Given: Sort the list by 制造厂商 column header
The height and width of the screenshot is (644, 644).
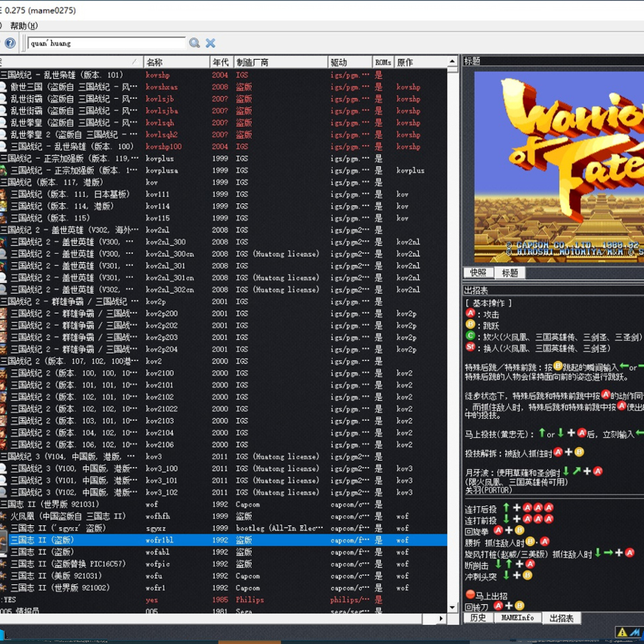Looking at the screenshot, I should pos(281,62).
